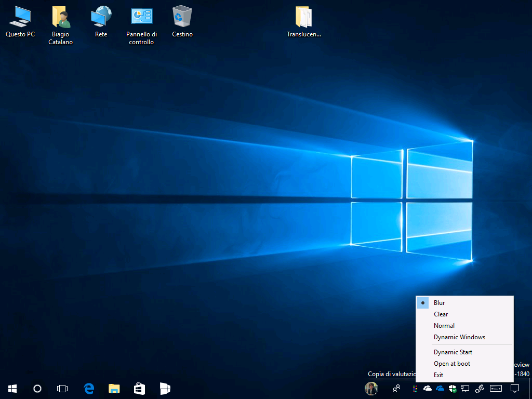532x399 pixels.
Task: Open Windows Ink Workspace pen icon
Action: [480, 389]
